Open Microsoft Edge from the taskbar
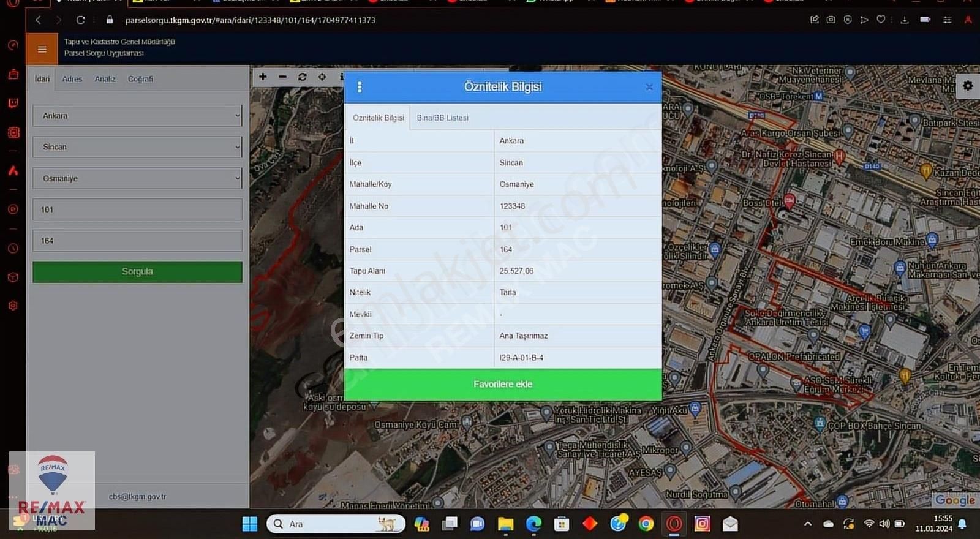Viewport: 980px width, 539px height. tap(533, 524)
